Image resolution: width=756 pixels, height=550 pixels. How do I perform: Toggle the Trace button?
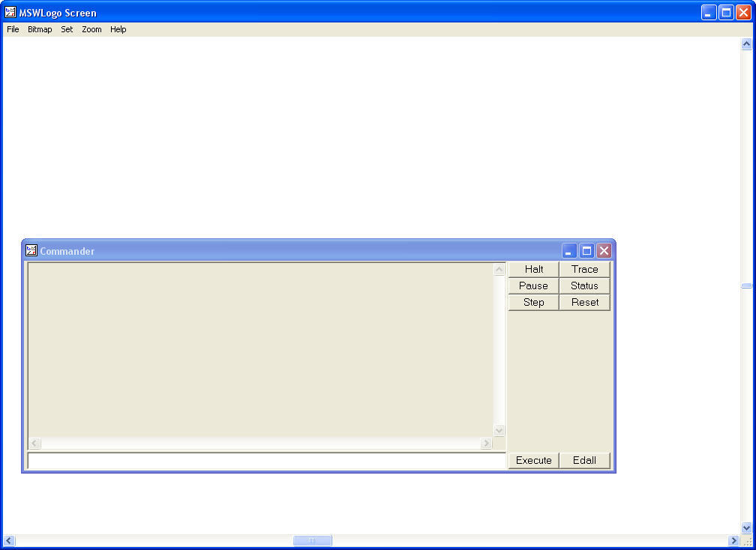tap(584, 269)
